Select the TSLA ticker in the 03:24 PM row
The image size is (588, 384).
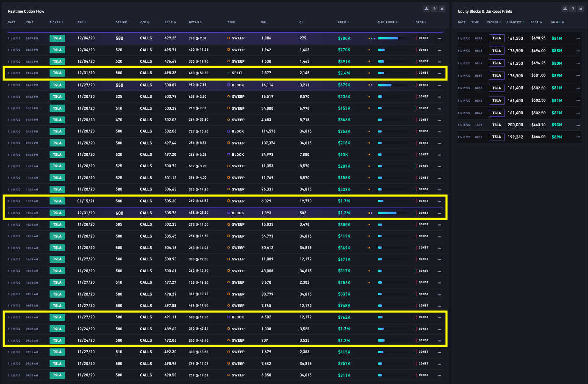(57, 73)
